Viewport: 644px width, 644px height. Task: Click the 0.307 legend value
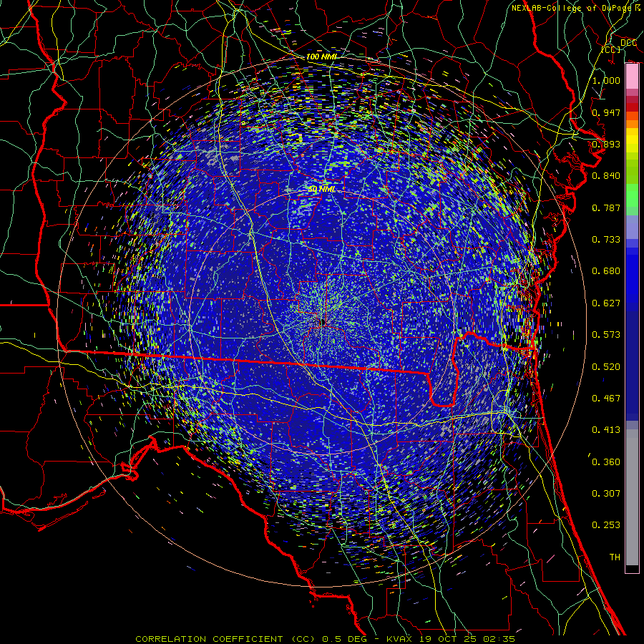pyautogui.click(x=606, y=494)
